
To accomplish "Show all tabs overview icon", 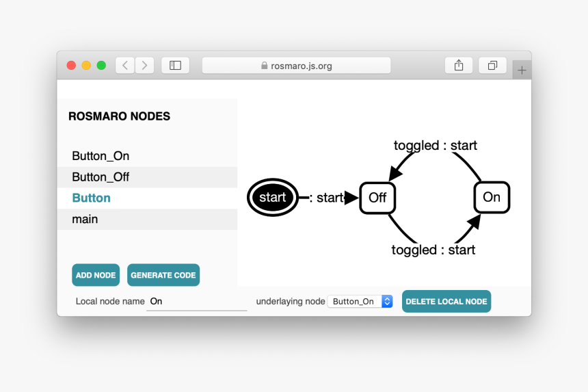I will 492,66.
